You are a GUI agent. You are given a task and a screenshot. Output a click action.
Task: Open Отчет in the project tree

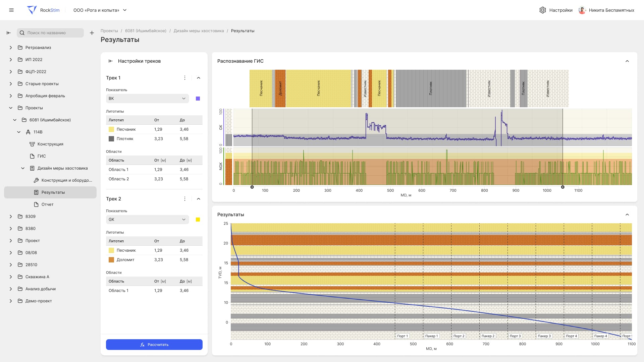[47, 204]
